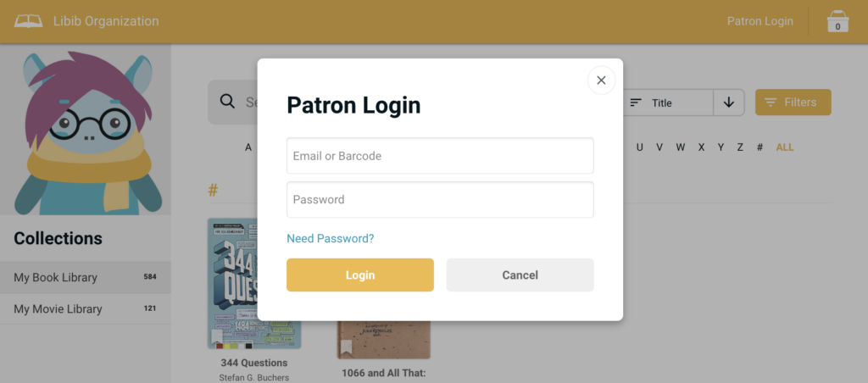This screenshot has width=868, height=383.
Task: Click the bookmark icon on 344 Questions cover
Action: 217,337
